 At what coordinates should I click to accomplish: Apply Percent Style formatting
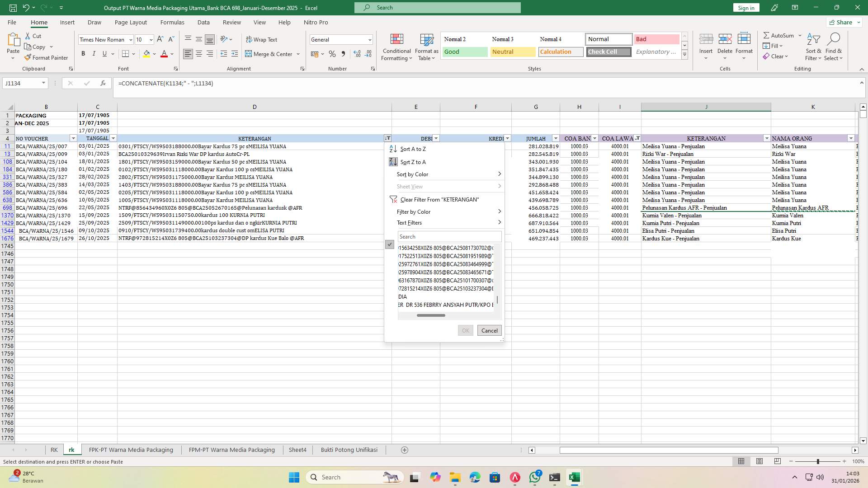332,54
